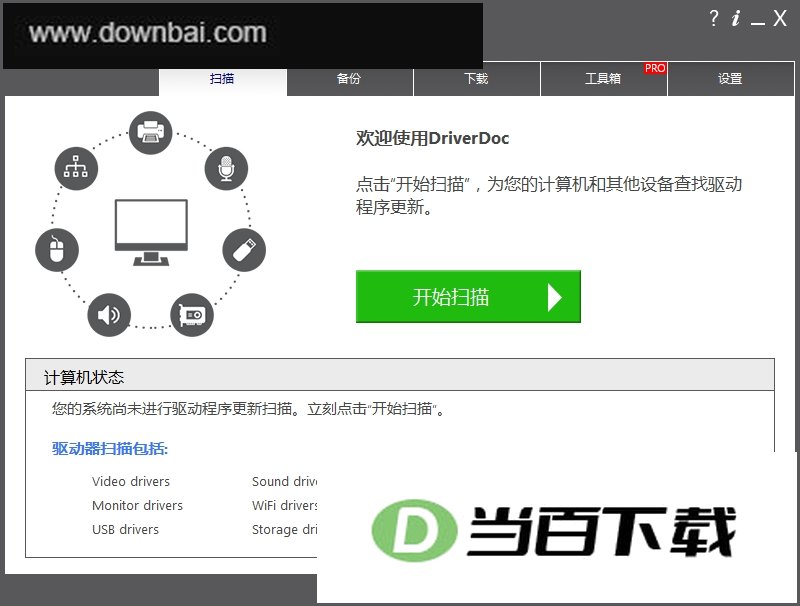800x606 pixels.
Task: Open the info "i" icon
Action: click(x=735, y=18)
